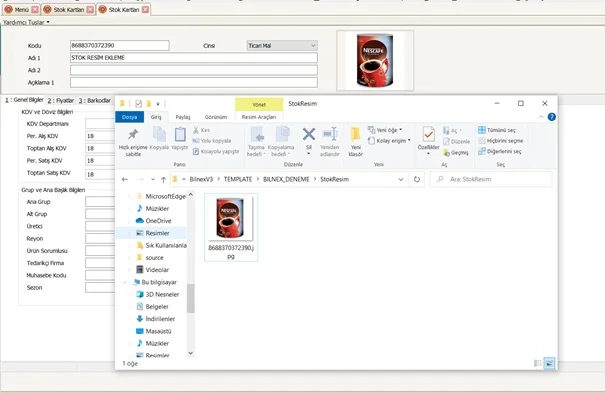Click Tümünü seç select all
605x393 pixels.
[497, 130]
